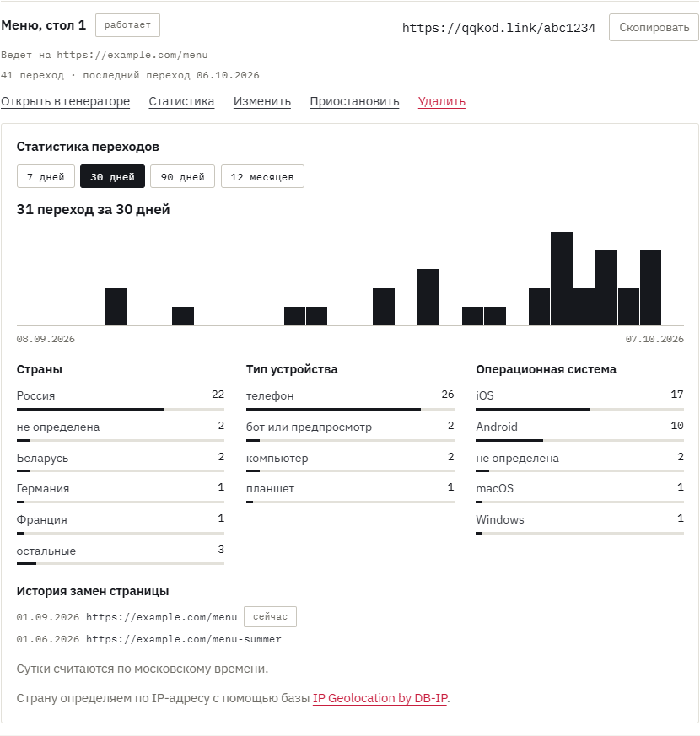Click the Россия country row
The width and height of the screenshot is (700, 736).
pyautogui.click(x=121, y=400)
